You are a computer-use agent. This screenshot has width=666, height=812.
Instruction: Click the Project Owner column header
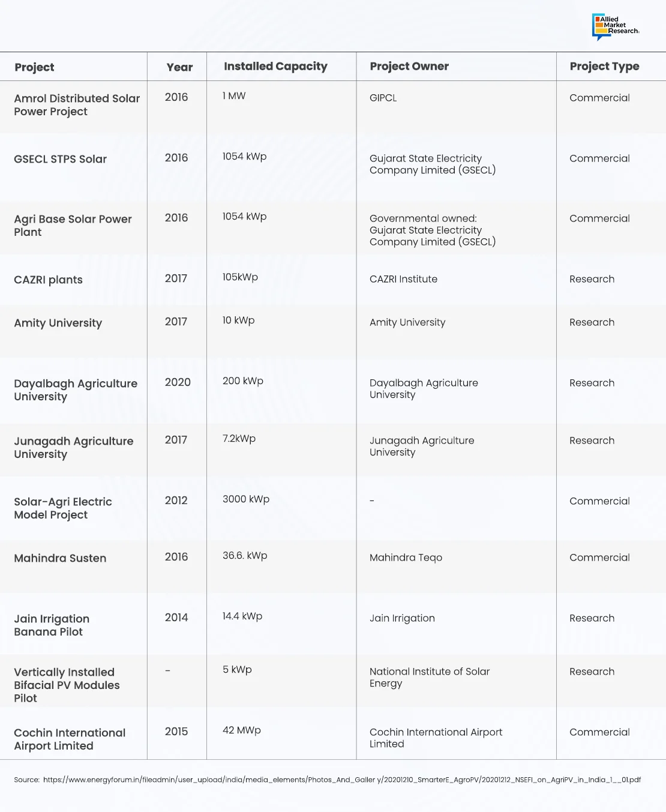(409, 67)
